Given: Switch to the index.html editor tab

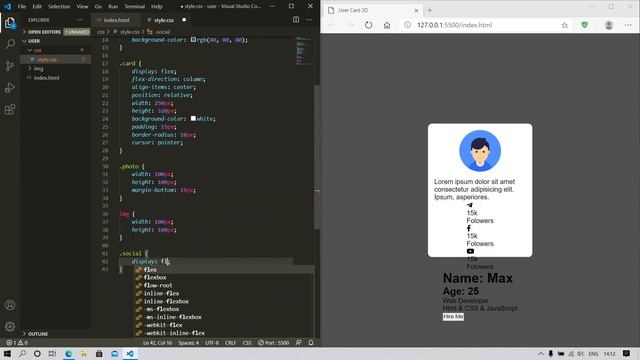Looking at the screenshot, I should pos(116,20).
